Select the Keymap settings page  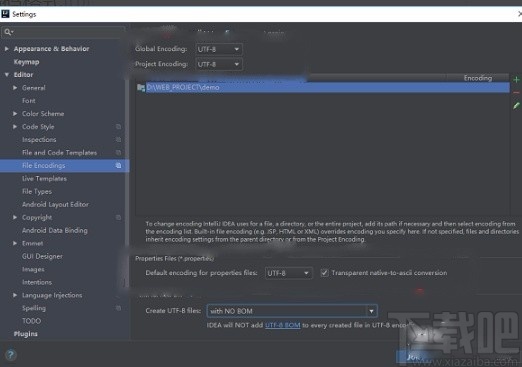pyautogui.click(x=26, y=62)
